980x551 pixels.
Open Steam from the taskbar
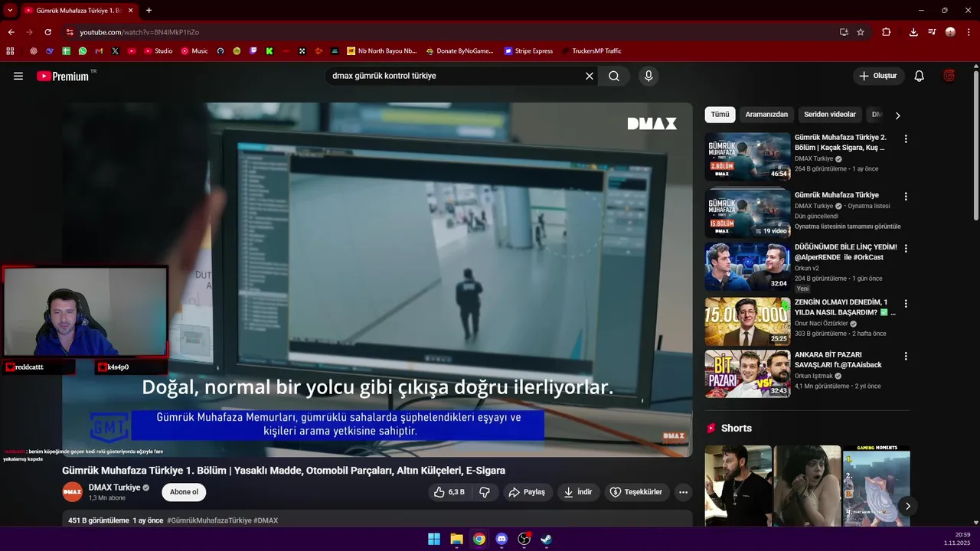click(546, 539)
